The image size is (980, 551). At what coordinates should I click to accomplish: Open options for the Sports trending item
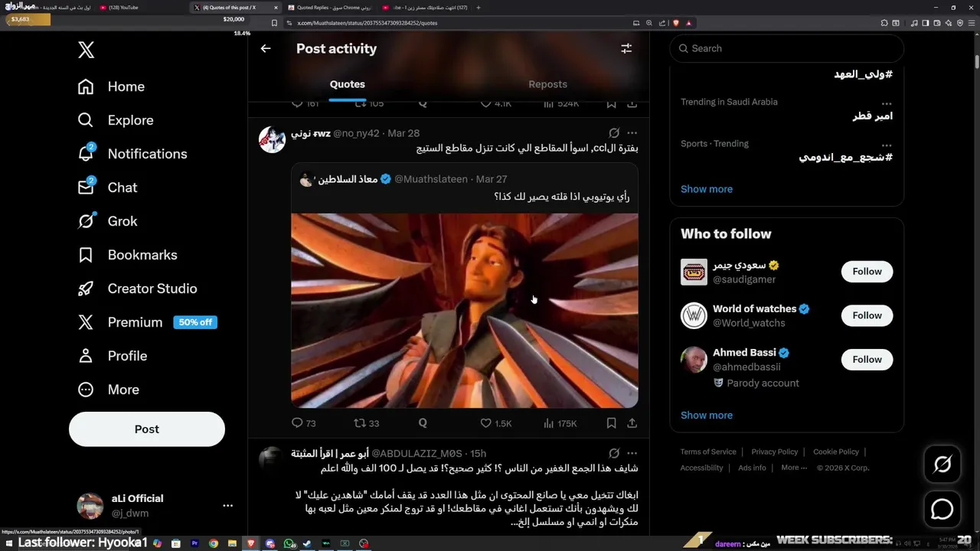pos(887,145)
